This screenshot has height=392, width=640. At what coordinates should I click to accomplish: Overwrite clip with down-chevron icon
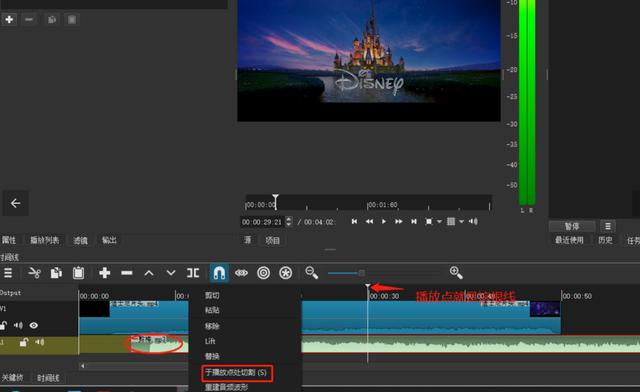(171, 273)
